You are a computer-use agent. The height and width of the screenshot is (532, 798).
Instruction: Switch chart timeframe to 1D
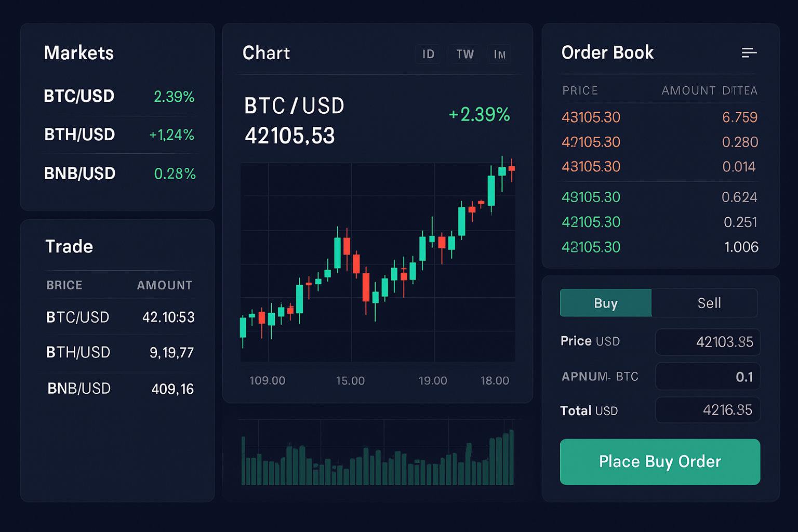428,54
